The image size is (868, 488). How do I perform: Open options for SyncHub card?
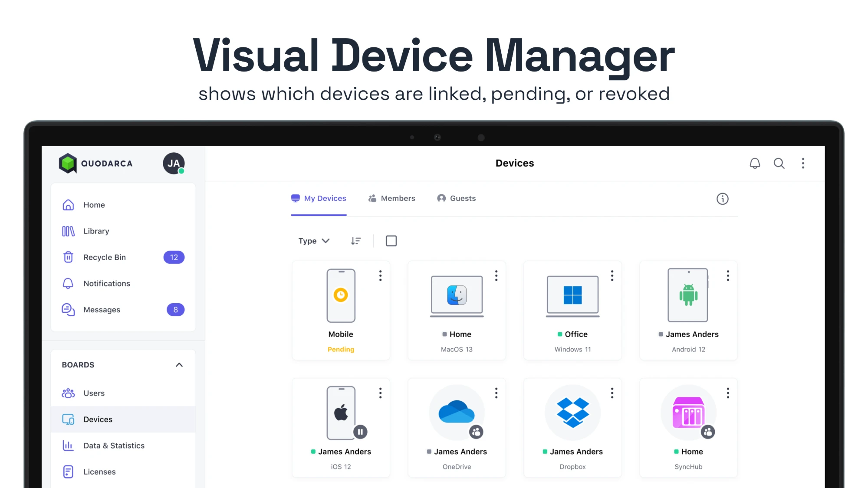[728, 393]
